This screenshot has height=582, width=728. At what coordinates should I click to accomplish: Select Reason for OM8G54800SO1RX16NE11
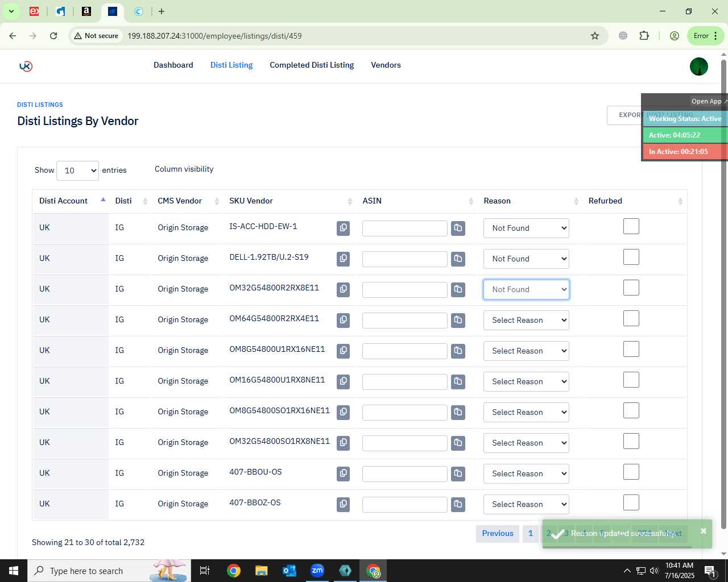[x=526, y=412]
